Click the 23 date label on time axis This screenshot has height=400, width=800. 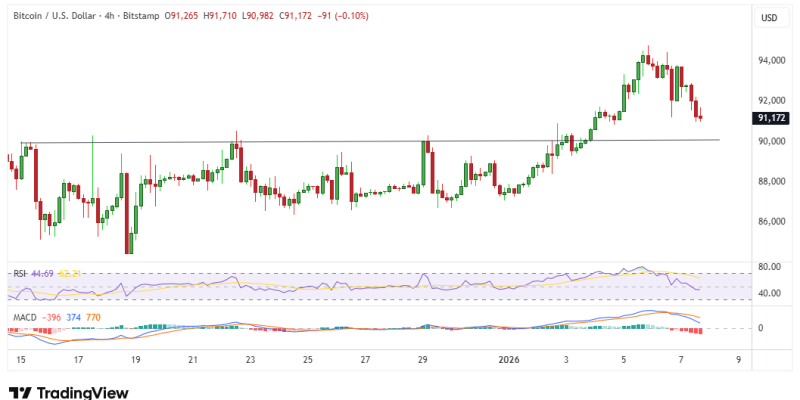250,357
